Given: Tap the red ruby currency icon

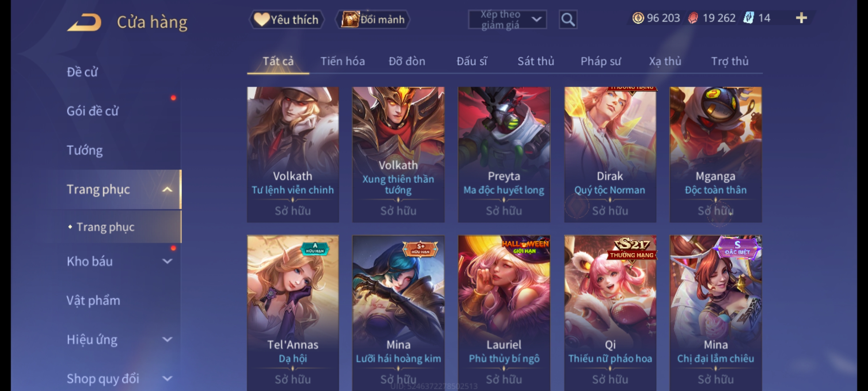Looking at the screenshot, I should (693, 18).
